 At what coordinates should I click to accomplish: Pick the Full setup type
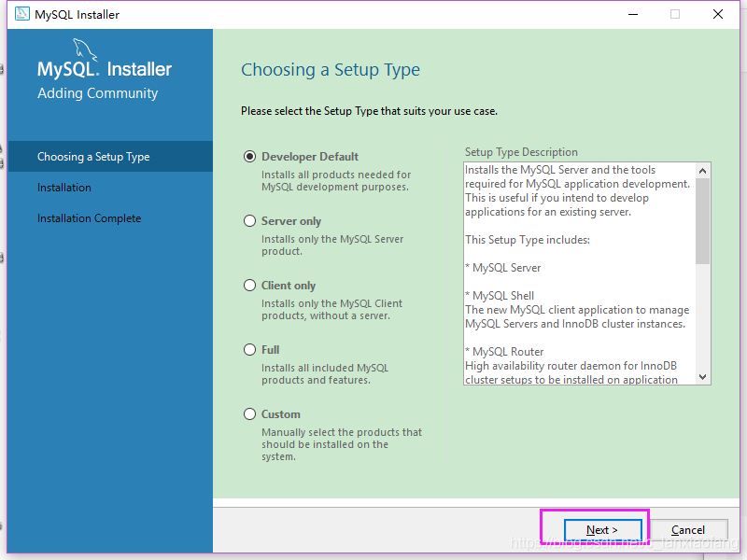[249, 350]
